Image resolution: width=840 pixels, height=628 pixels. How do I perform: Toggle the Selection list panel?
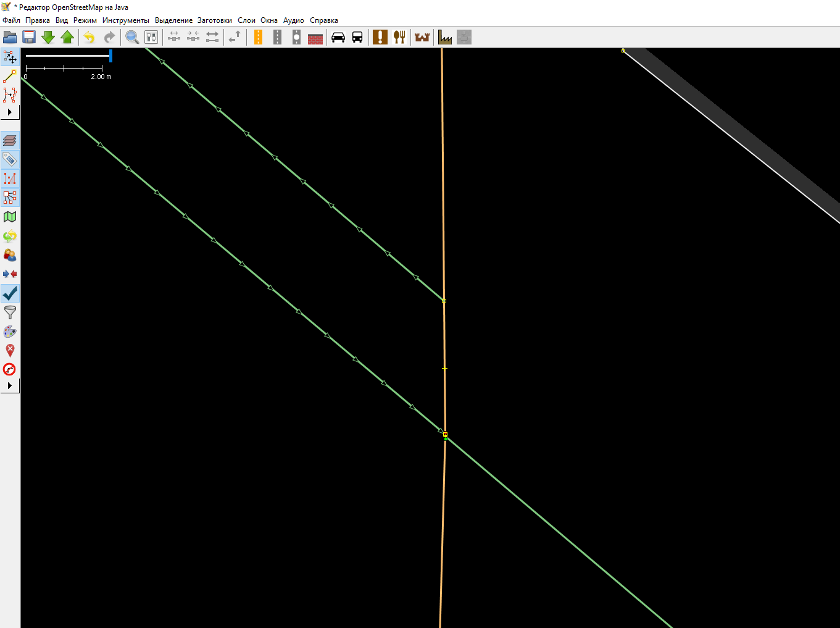pos(10,178)
